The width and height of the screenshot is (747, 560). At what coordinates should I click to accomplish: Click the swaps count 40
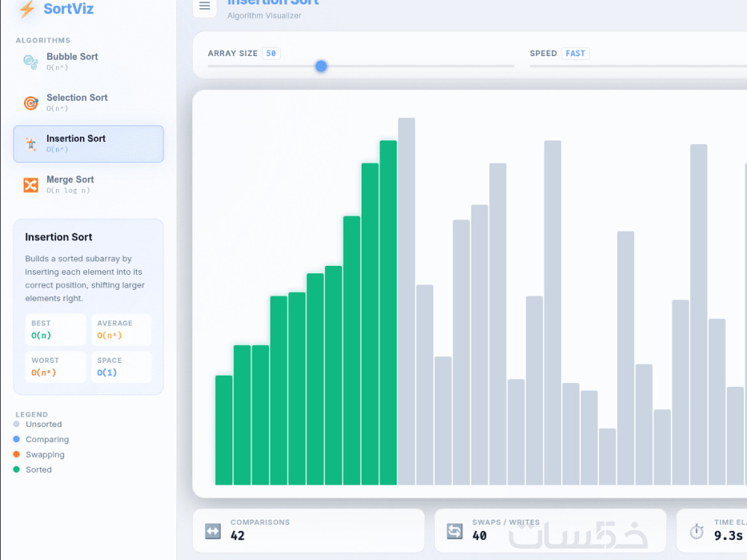click(x=480, y=535)
